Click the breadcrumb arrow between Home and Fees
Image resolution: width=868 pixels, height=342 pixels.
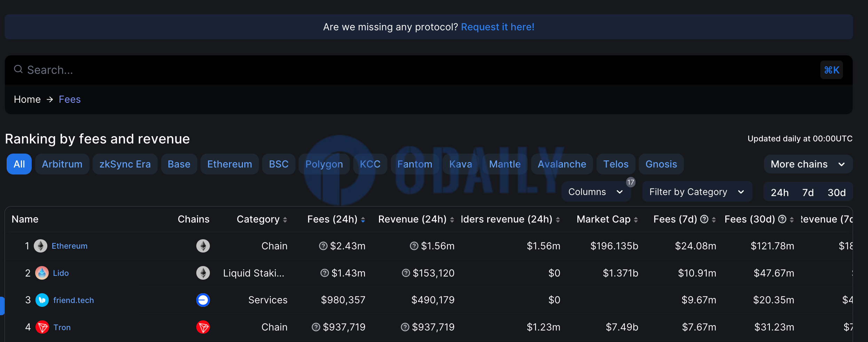coord(50,100)
